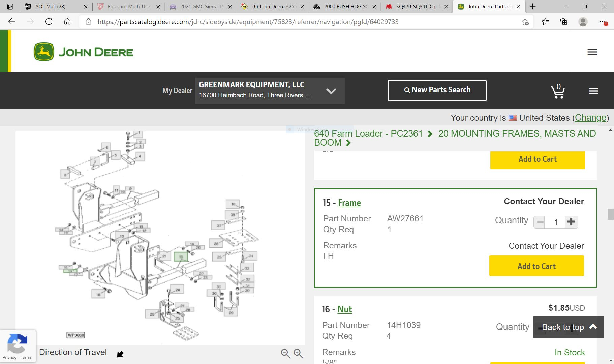614x364 pixels.
Task: Open 640 Farm Loader - PC2361 breadcrumb
Action: point(368,134)
